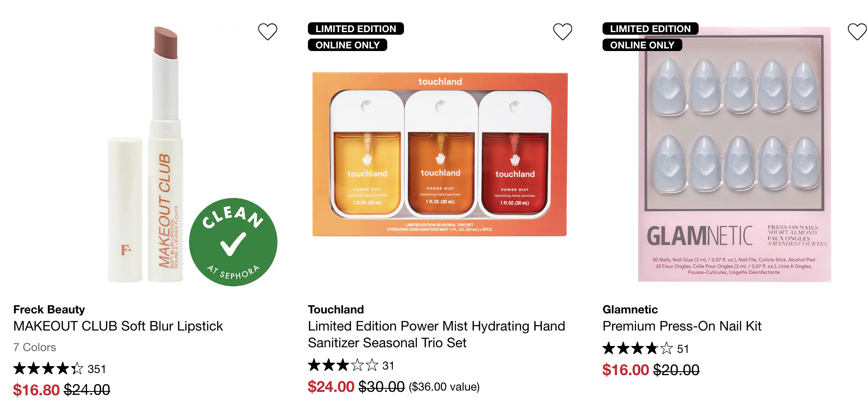Viewport: 868px width, 415px height.
Task: Open the Touchland sanitizer trio product image
Action: tap(440, 154)
